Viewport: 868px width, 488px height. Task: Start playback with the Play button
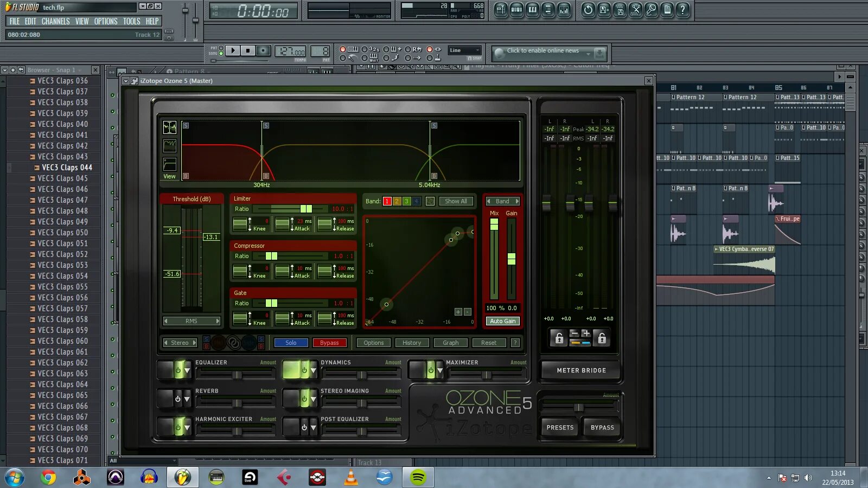tap(233, 50)
